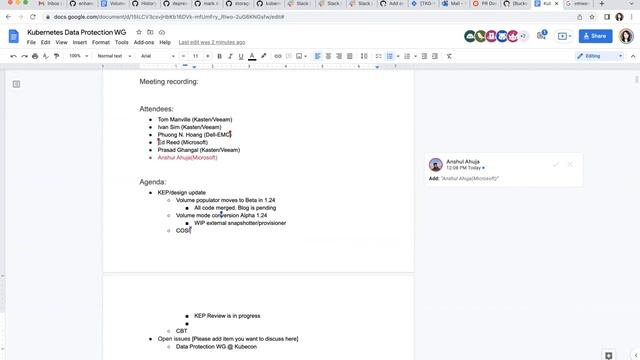
Task: Share the document
Action: click(x=596, y=36)
